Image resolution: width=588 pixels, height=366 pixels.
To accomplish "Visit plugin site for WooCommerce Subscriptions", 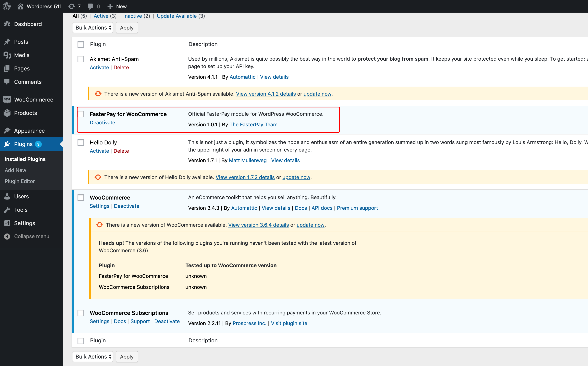I will click(x=289, y=323).
